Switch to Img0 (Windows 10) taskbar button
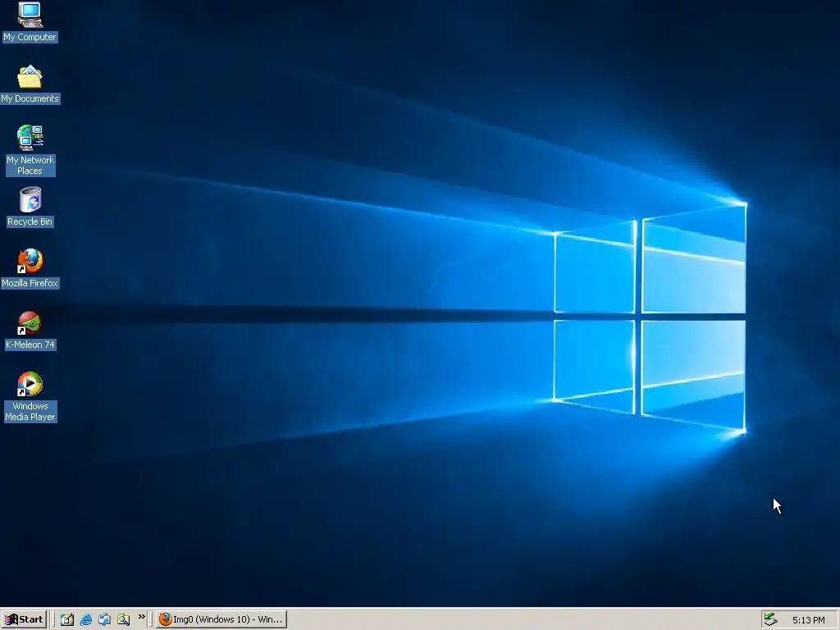The width and height of the screenshot is (840, 630). (221, 619)
